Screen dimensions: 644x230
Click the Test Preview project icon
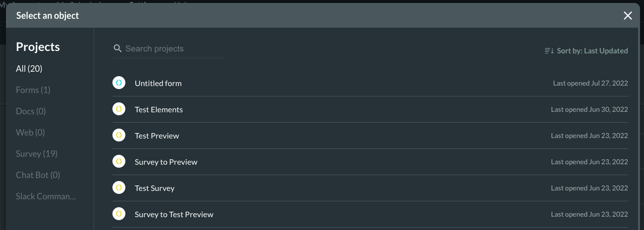click(x=118, y=136)
